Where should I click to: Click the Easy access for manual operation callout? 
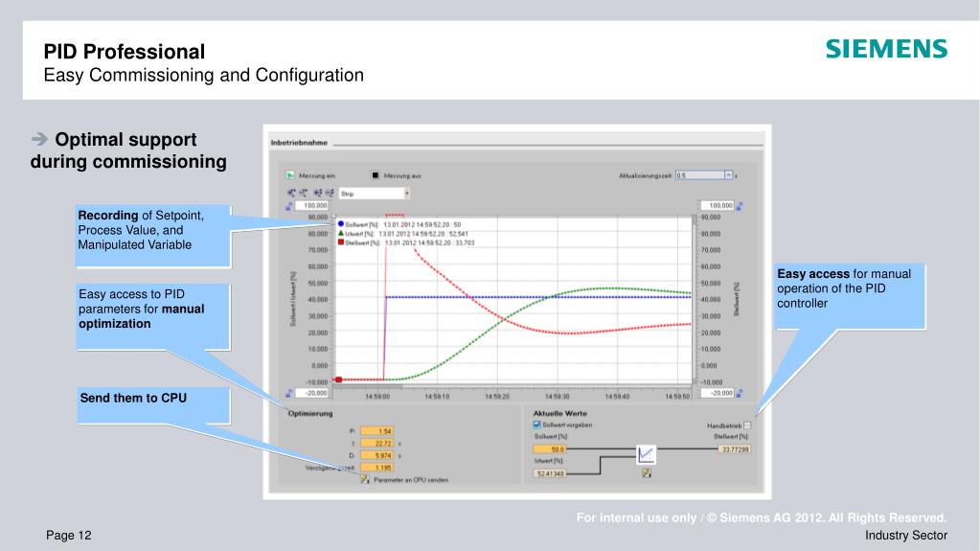850,296
